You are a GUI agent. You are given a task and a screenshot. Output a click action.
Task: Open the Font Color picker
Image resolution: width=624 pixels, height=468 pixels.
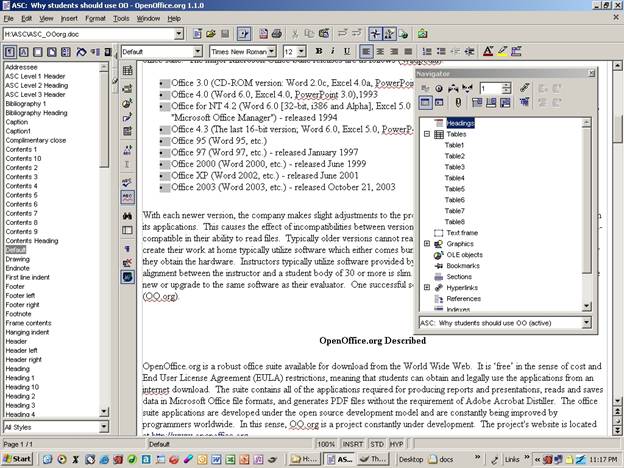point(488,51)
